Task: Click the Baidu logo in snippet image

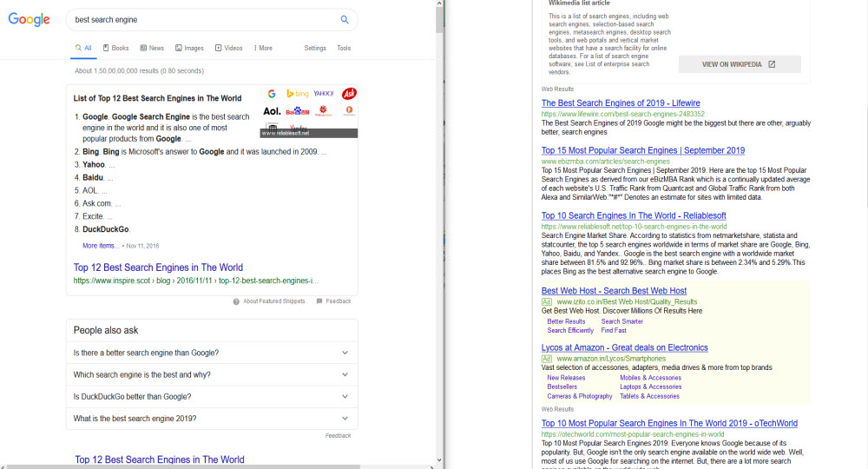Action: 298,111
